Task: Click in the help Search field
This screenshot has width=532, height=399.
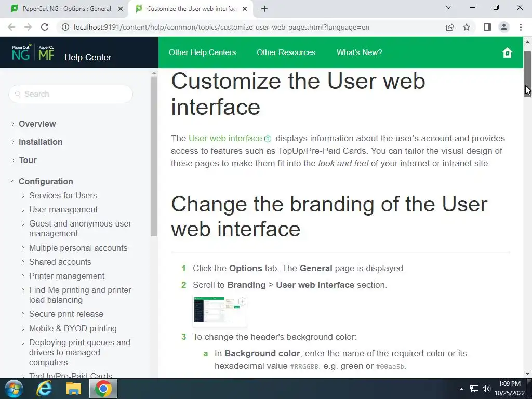Action: click(71, 94)
